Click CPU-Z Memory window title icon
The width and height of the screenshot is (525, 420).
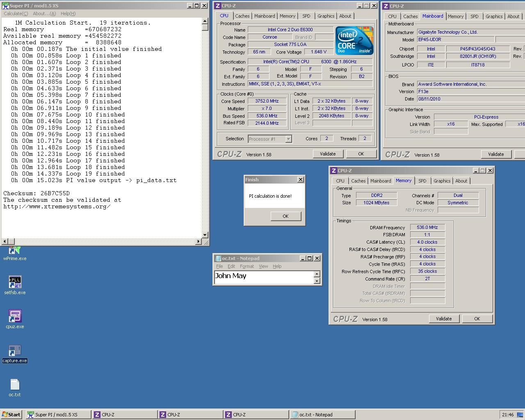(334, 171)
